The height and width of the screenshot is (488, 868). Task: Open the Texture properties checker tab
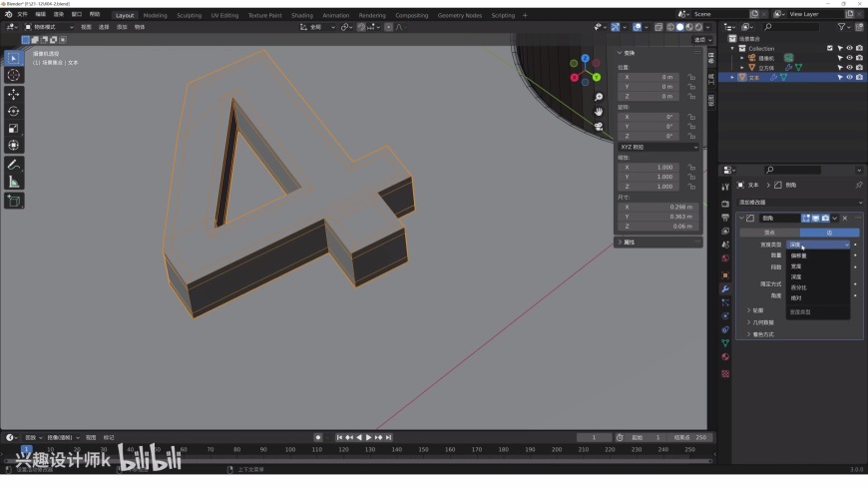(x=725, y=374)
